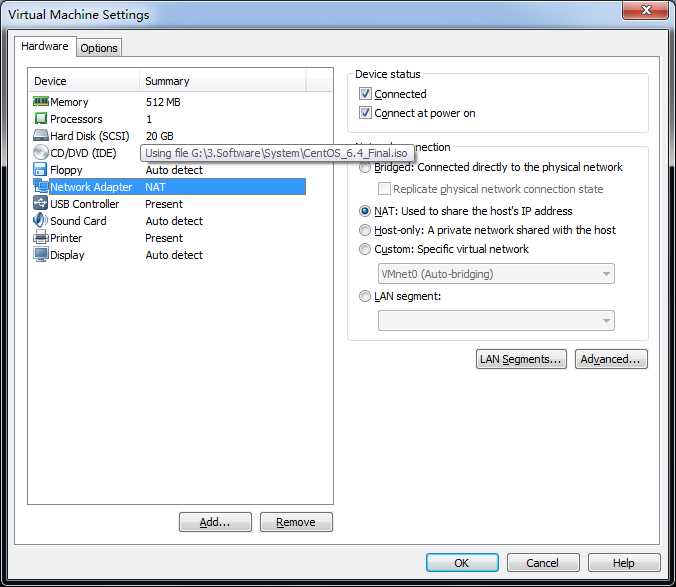The width and height of the screenshot is (676, 587).
Task: Choose the LAN segment radio button
Action: pos(365,296)
